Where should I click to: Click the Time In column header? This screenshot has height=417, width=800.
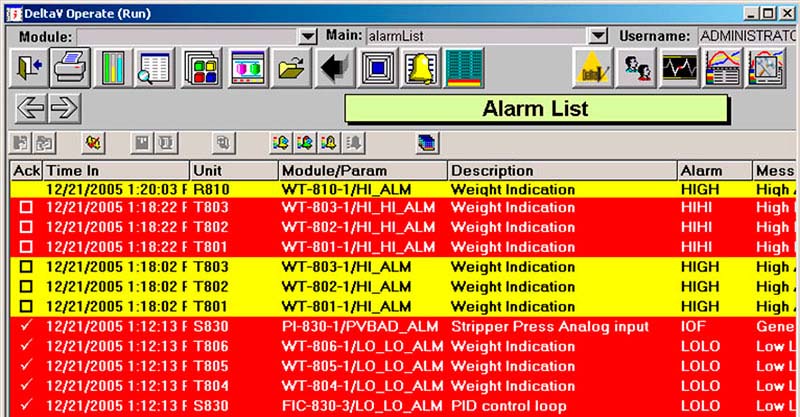pos(115,170)
